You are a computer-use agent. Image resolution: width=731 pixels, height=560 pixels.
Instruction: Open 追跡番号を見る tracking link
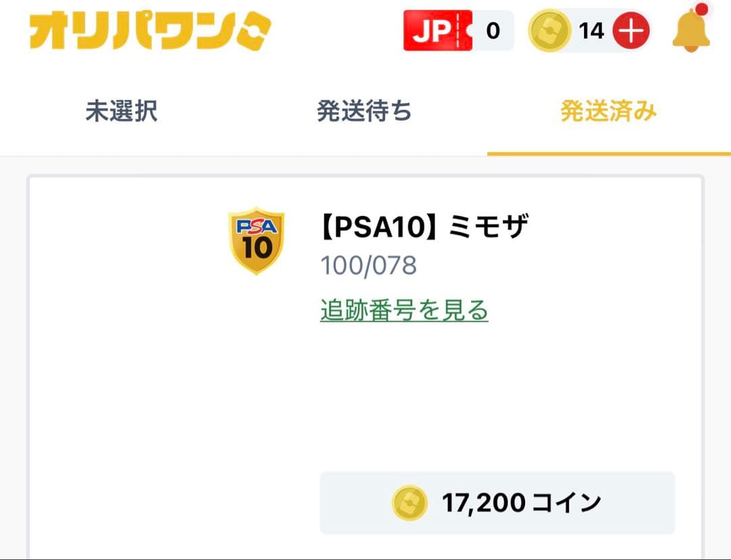pyautogui.click(x=403, y=309)
